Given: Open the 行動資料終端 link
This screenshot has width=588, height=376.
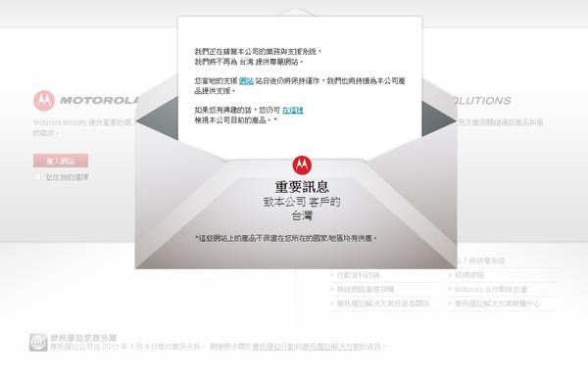Looking at the screenshot, I should tap(358, 275).
